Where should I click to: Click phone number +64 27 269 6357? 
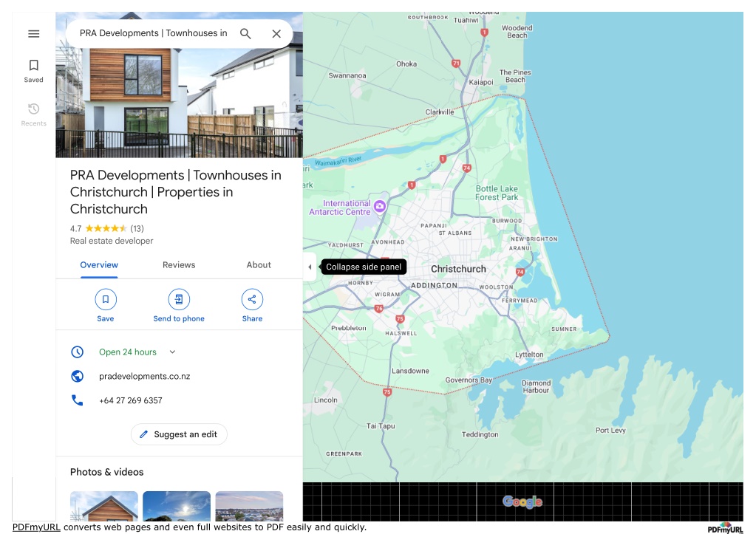pos(131,400)
